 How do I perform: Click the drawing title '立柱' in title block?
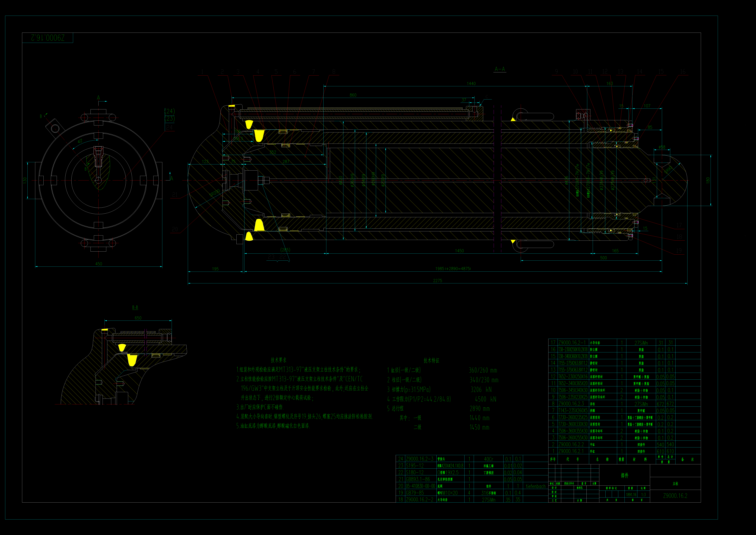tap(675, 484)
